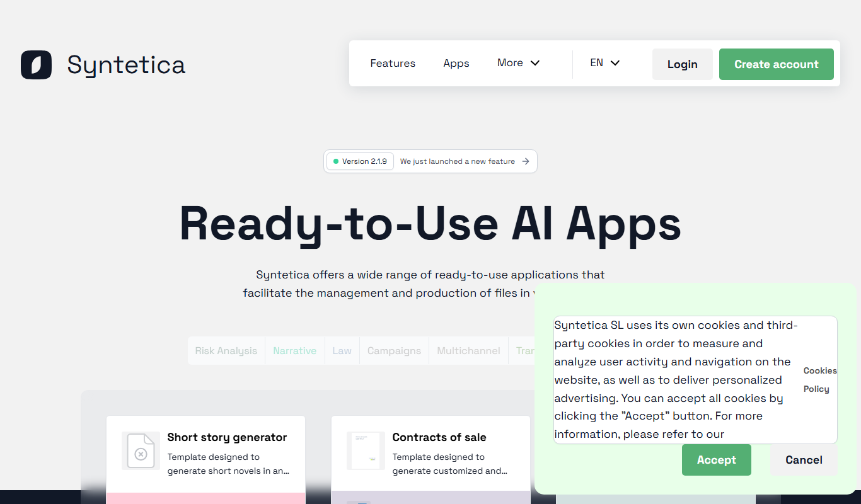
Task: Click the Contracts of sale document thumbnail
Action: click(x=366, y=450)
